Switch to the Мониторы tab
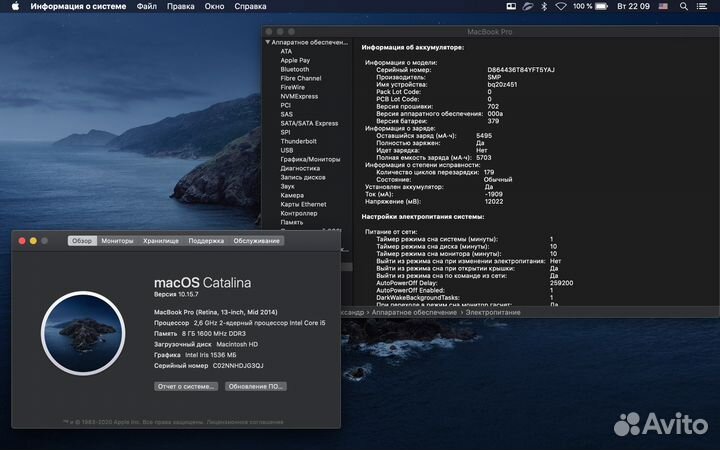This screenshot has width=720, height=450. [x=117, y=241]
